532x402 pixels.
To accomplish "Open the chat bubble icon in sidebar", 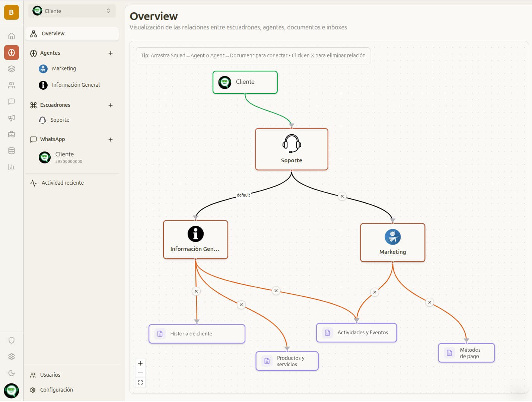I will [12, 102].
